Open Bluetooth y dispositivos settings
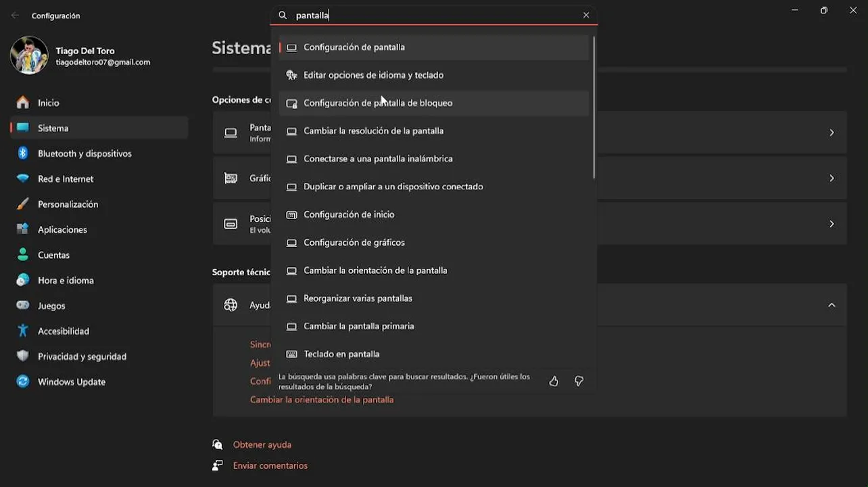The height and width of the screenshot is (487, 868). pos(85,154)
